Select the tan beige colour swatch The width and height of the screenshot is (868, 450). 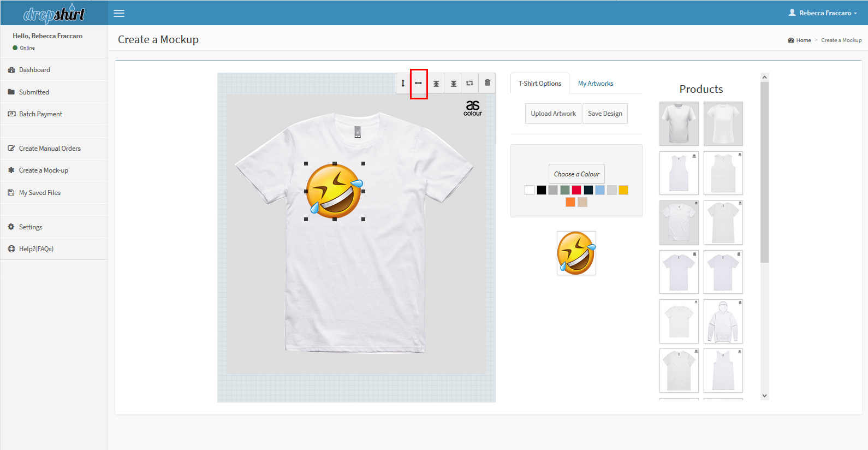(582, 202)
